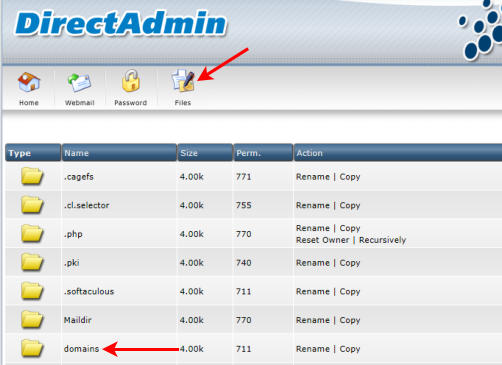Click Rename for the .cagefs folder

[x=313, y=177]
